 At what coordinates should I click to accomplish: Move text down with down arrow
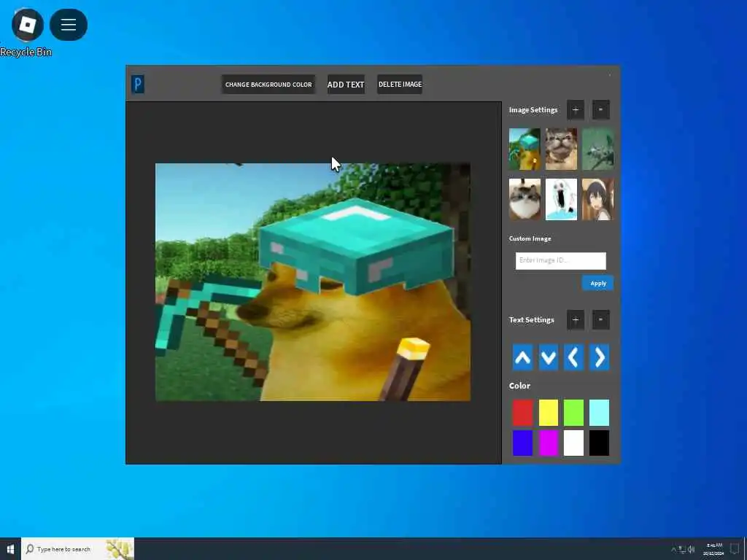(x=549, y=357)
